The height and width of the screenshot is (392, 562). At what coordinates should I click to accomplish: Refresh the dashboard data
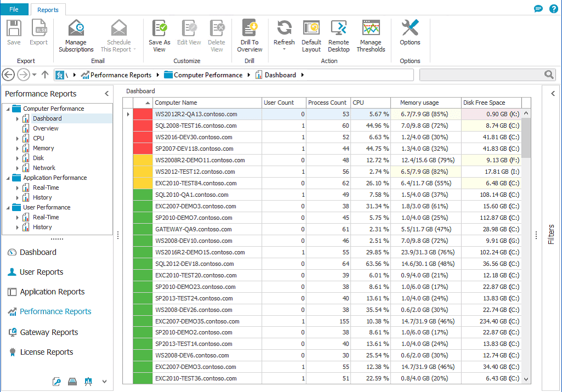pyautogui.click(x=284, y=32)
